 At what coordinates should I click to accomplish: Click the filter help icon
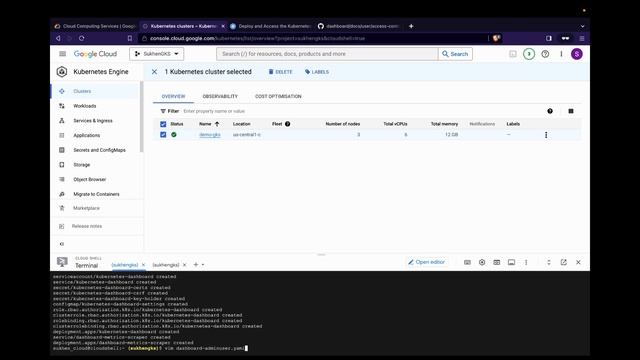(x=550, y=111)
